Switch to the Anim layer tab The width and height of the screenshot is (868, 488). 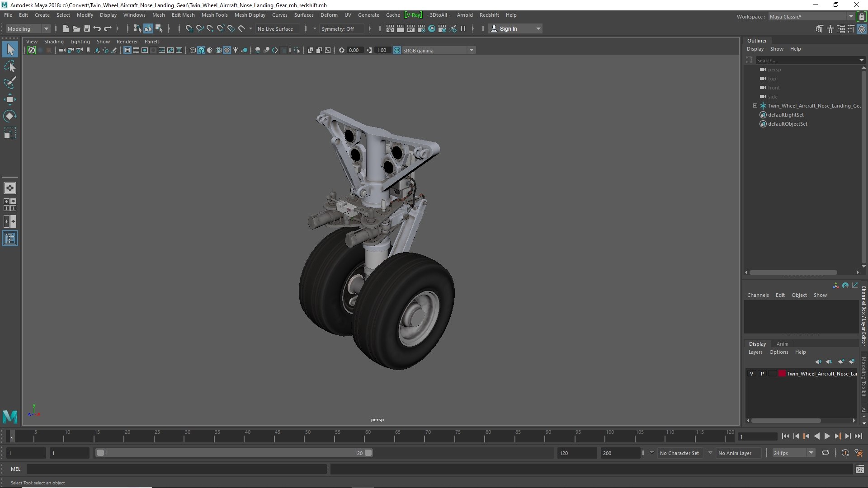(782, 344)
